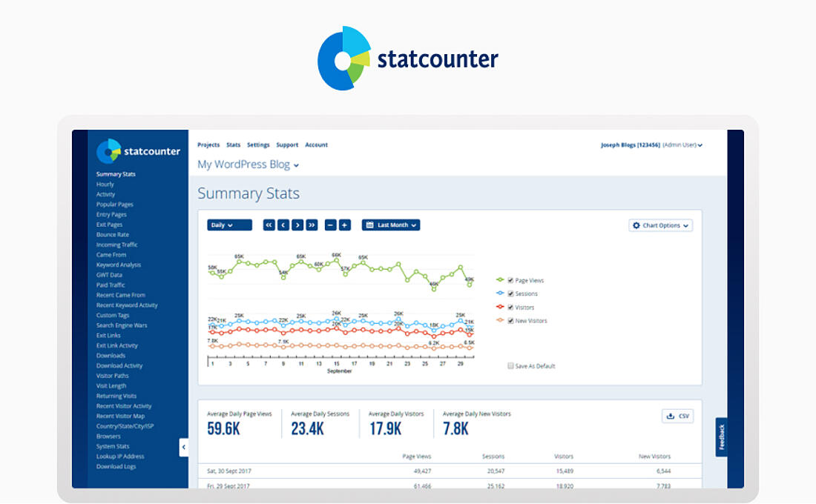Viewport: 816px width, 504px height.
Task: Open the Activity report
Action: click(x=105, y=194)
